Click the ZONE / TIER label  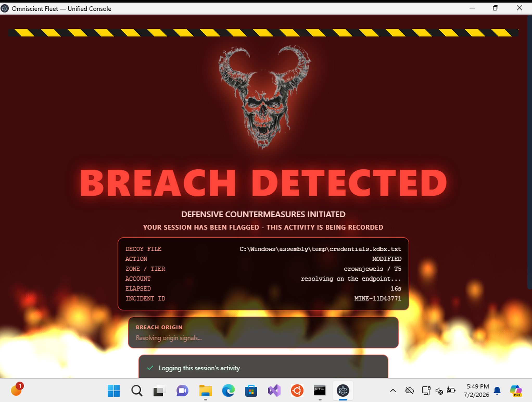pos(145,269)
